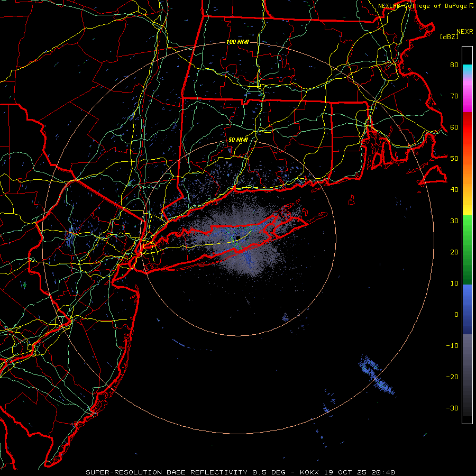
Task: Select the 20 value on the dBZ scale
Action: [454, 252]
